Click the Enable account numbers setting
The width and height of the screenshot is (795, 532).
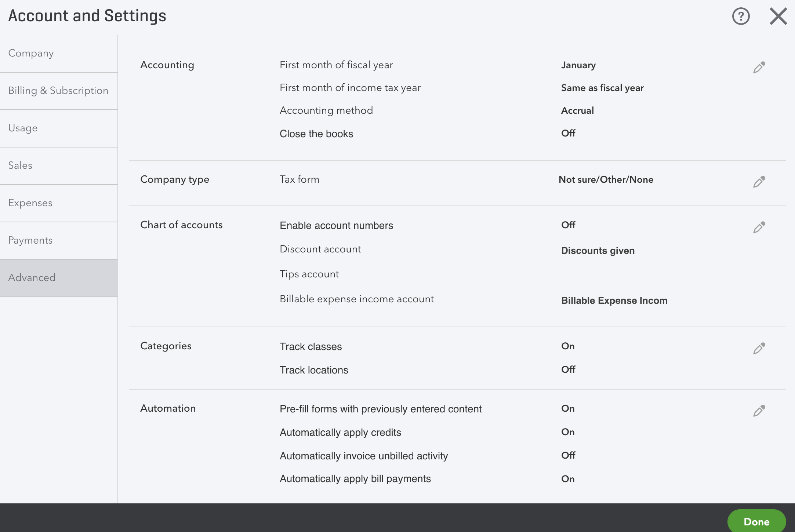tap(336, 226)
